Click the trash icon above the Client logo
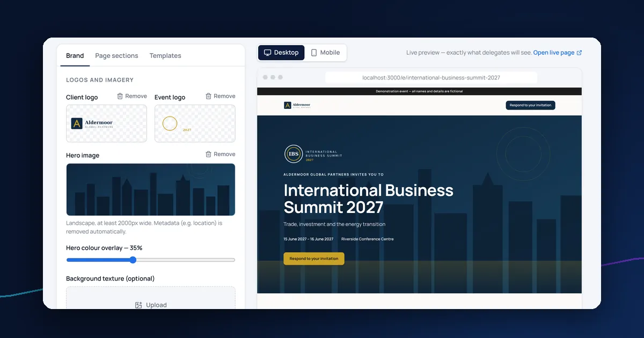 click(x=120, y=96)
